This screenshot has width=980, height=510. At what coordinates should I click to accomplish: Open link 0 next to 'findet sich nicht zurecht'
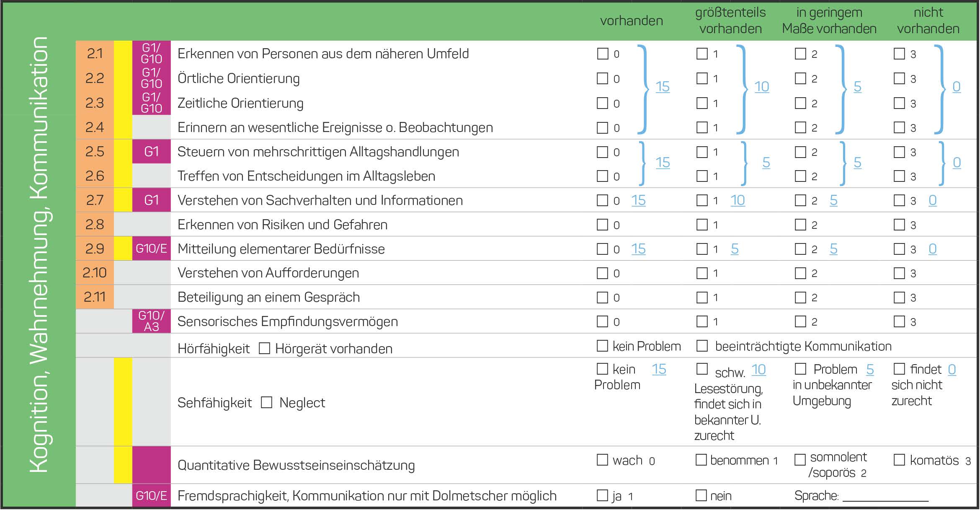coord(952,369)
